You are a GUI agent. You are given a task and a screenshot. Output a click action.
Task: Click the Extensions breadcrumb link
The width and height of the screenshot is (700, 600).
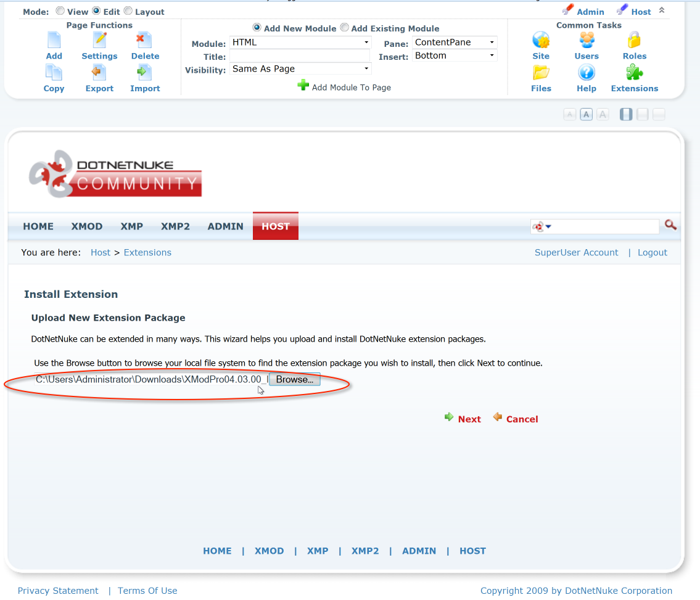(x=147, y=253)
